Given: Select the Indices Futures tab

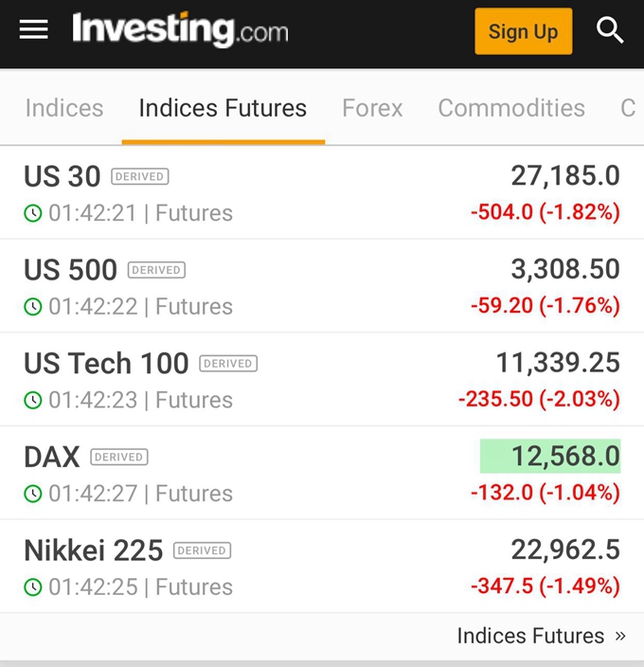Looking at the screenshot, I should tap(223, 108).
